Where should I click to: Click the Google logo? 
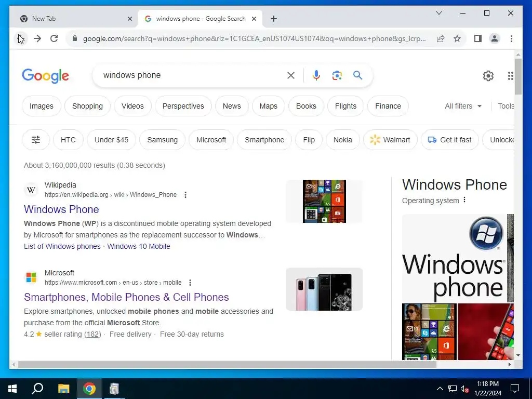(x=46, y=76)
